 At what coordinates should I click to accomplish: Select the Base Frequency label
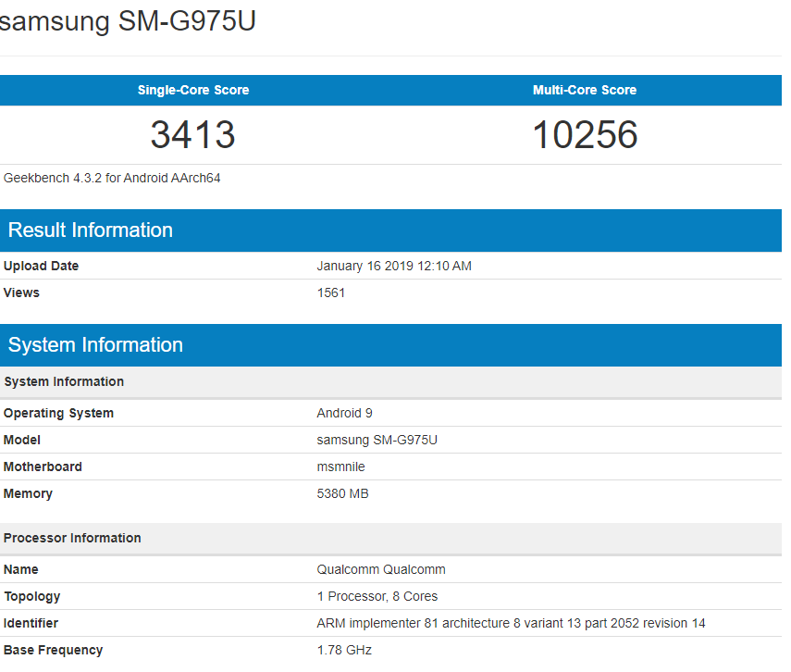click(53, 651)
